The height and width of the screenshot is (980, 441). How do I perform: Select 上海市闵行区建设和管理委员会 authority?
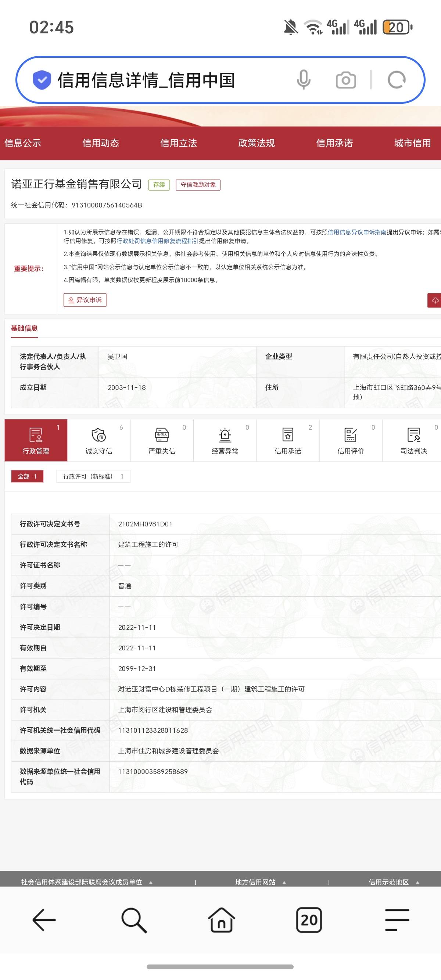(165, 710)
